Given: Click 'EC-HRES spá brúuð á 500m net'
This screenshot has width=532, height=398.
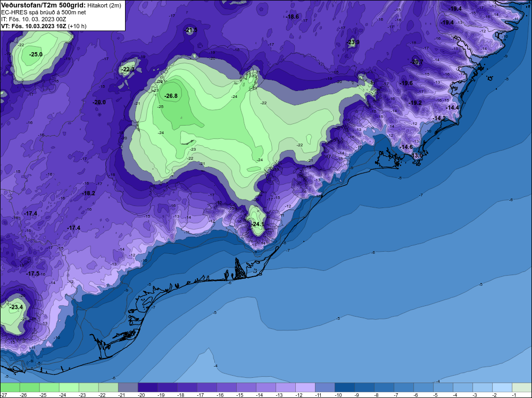Looking at the screenshot, I should [44, 12].
